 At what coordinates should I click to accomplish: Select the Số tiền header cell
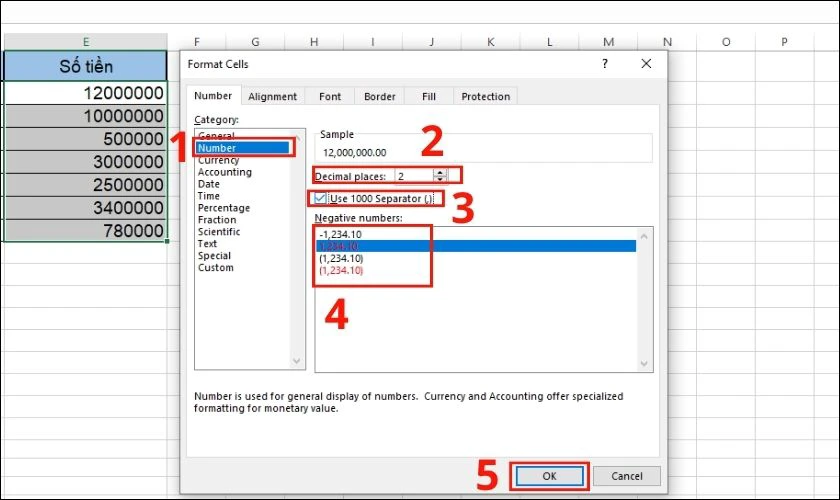tap(86, 66)
